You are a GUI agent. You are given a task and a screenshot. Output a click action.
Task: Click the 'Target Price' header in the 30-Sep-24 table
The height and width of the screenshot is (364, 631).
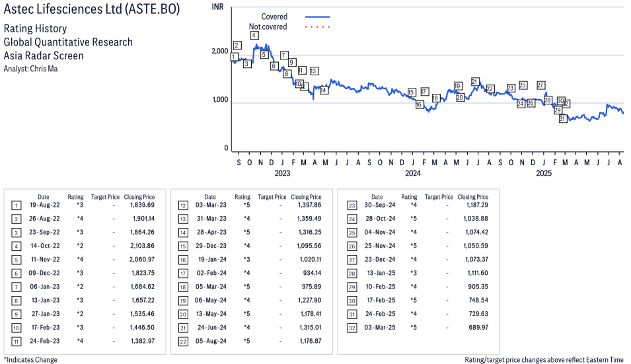click(439, 197)
